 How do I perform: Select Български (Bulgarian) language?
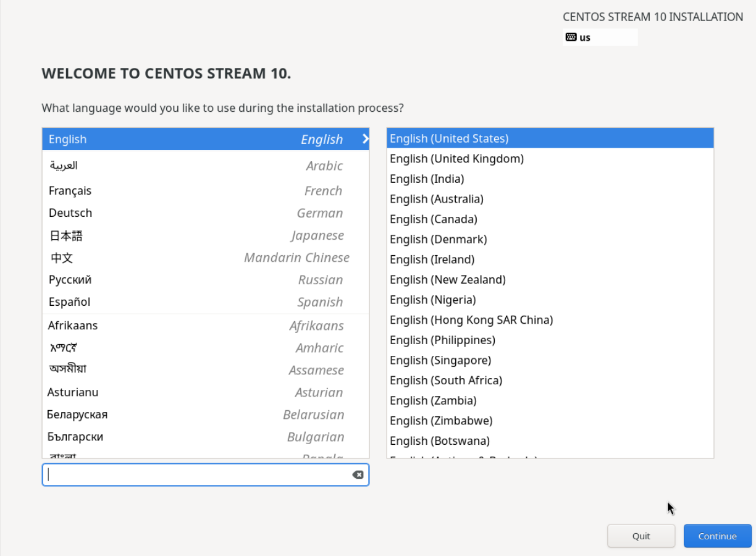click(206, 437)
